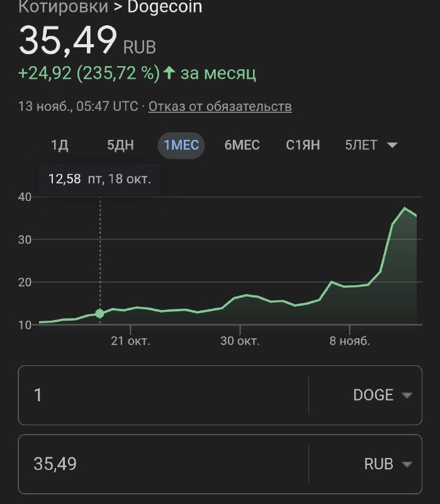This screenshot has width=440, height=504.
Task: Open the Отказ от обязательств link
Action: click(220, 106)
